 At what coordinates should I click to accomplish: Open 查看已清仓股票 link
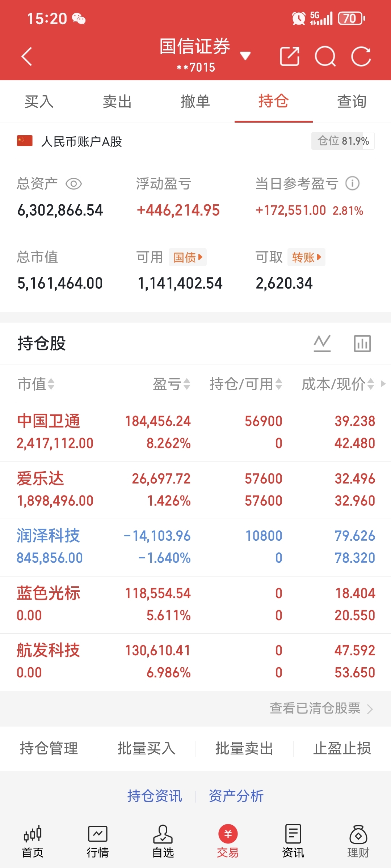pyautogui.click(x=321, y=708)
